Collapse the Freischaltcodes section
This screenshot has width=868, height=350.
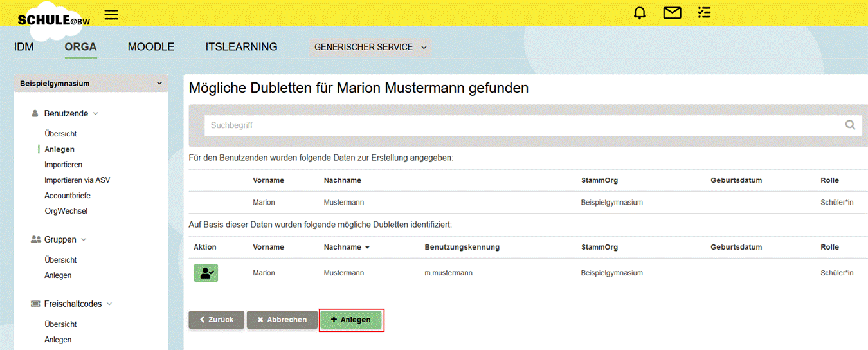click(109, 304)
